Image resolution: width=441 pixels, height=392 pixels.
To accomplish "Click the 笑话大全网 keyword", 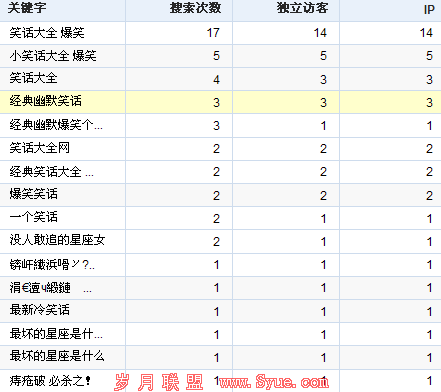I will [x=39, y=148].
